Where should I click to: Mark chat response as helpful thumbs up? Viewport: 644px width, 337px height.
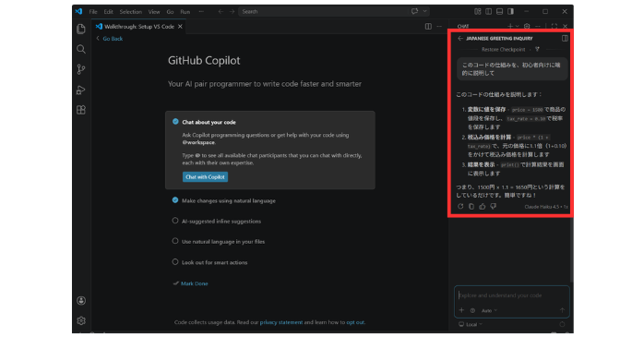pyautogui.click(x=483, y=206)
